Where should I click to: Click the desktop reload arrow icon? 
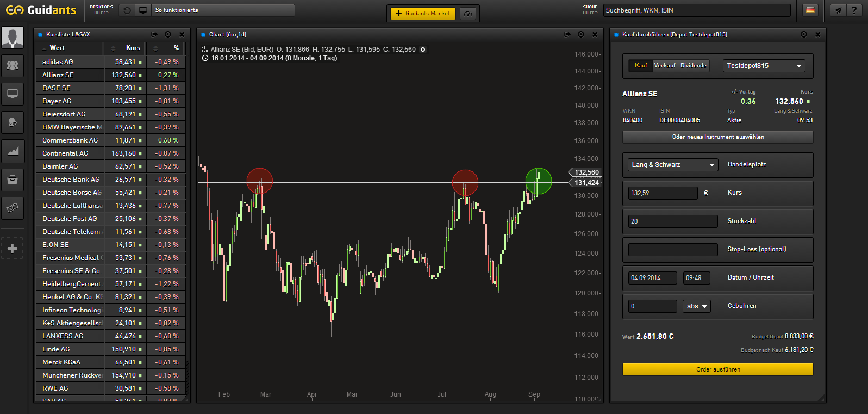(x=127, y=10)
